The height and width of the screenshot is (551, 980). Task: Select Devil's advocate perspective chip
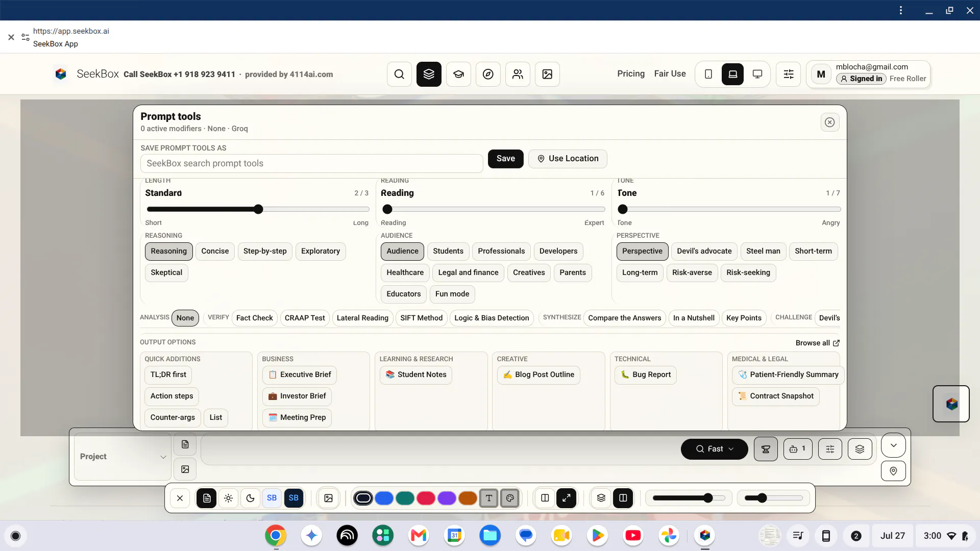pos(704,251)
